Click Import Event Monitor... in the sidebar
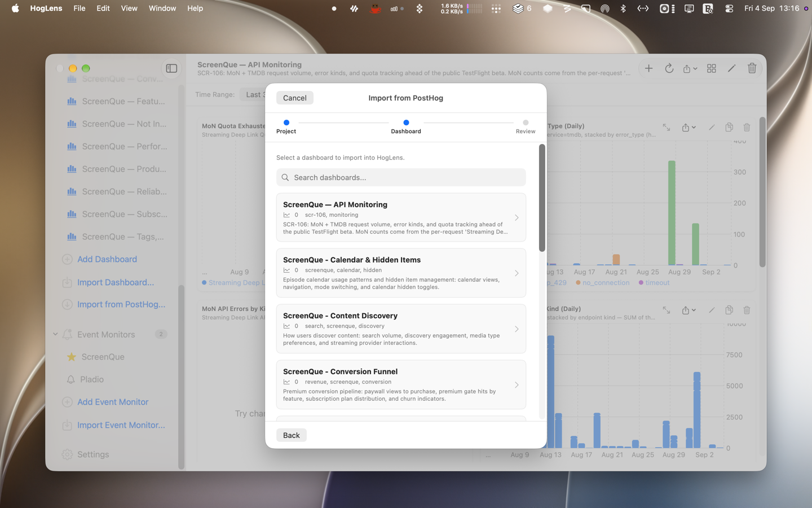The image size is (812, 508). pos(114,425)
